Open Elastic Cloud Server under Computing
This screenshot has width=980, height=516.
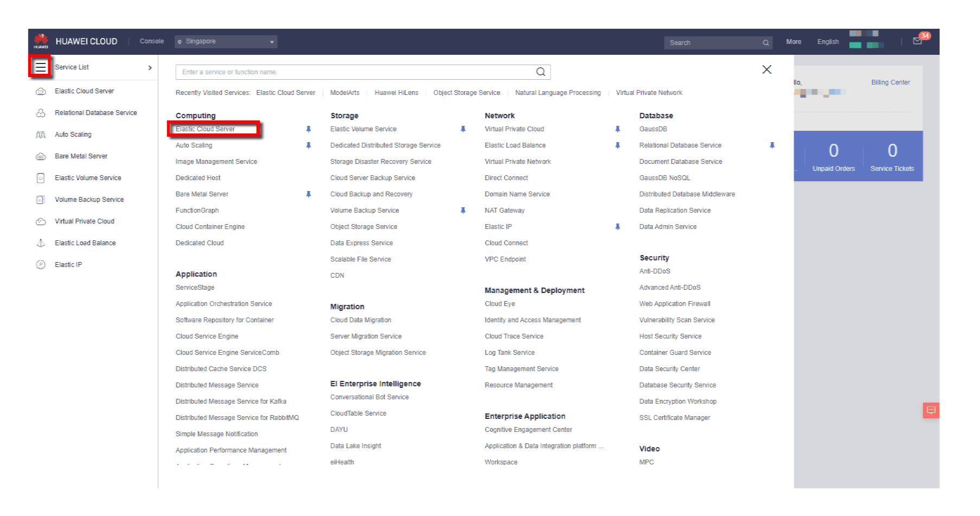205,129
